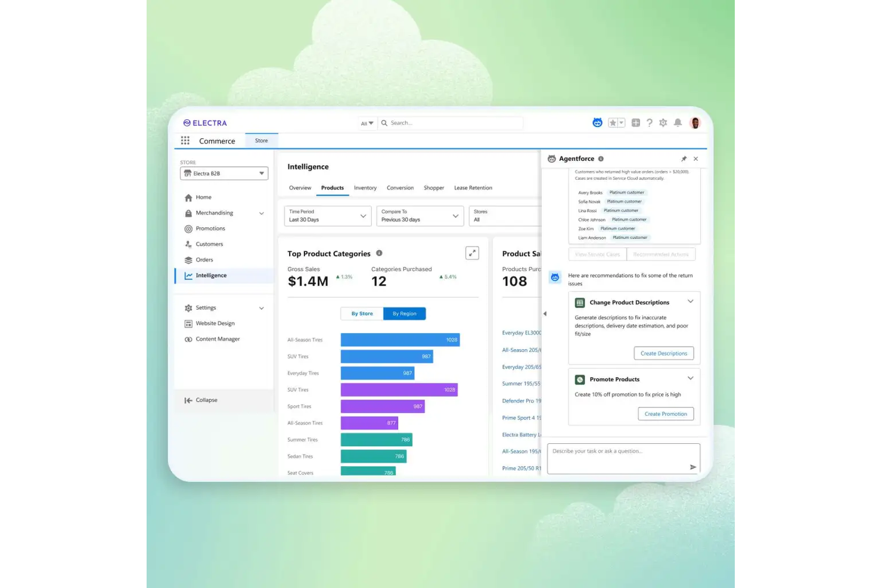The image size is (882, 588).
Task: Focus the global search field
Action: 451,123
